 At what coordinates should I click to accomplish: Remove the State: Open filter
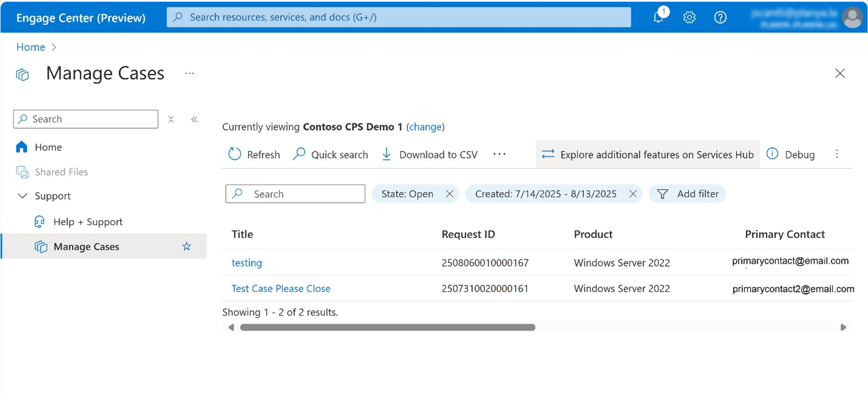pyautogui.click(x=450, y=194)
